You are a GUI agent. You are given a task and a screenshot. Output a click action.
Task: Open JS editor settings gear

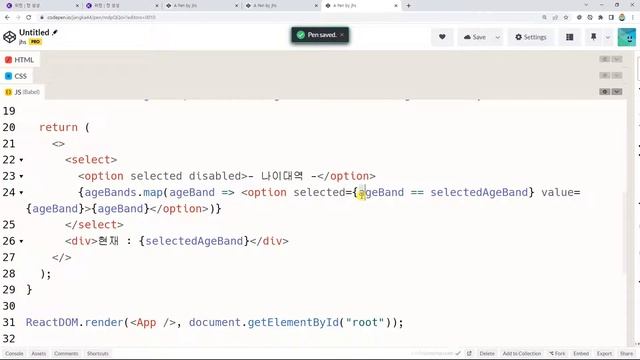[x=604, y=91]
